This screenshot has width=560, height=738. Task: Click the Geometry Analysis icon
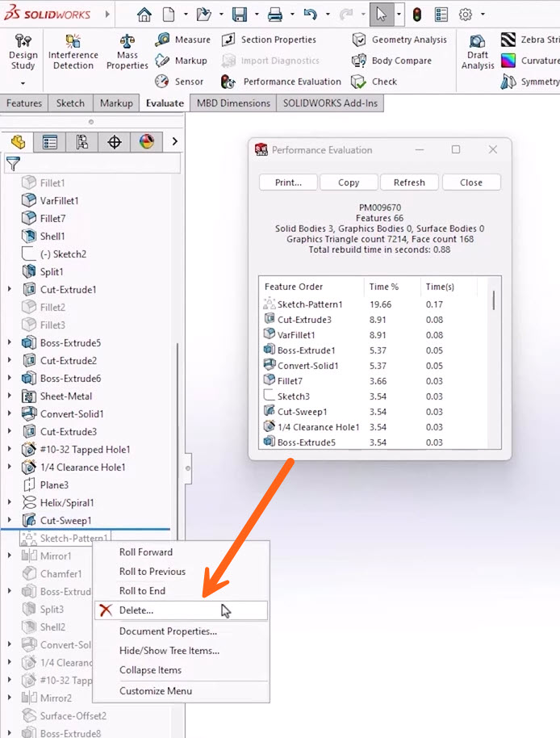(359, 40)
